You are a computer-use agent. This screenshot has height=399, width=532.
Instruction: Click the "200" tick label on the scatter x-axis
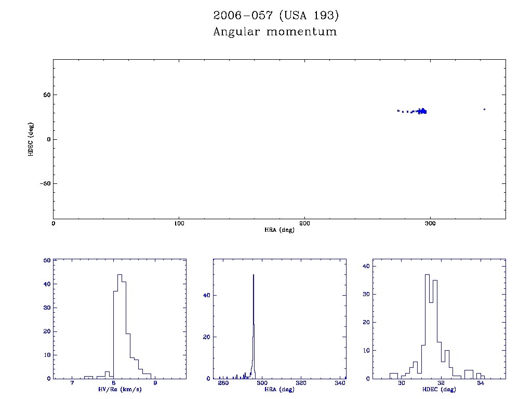[x=304, y=223]
